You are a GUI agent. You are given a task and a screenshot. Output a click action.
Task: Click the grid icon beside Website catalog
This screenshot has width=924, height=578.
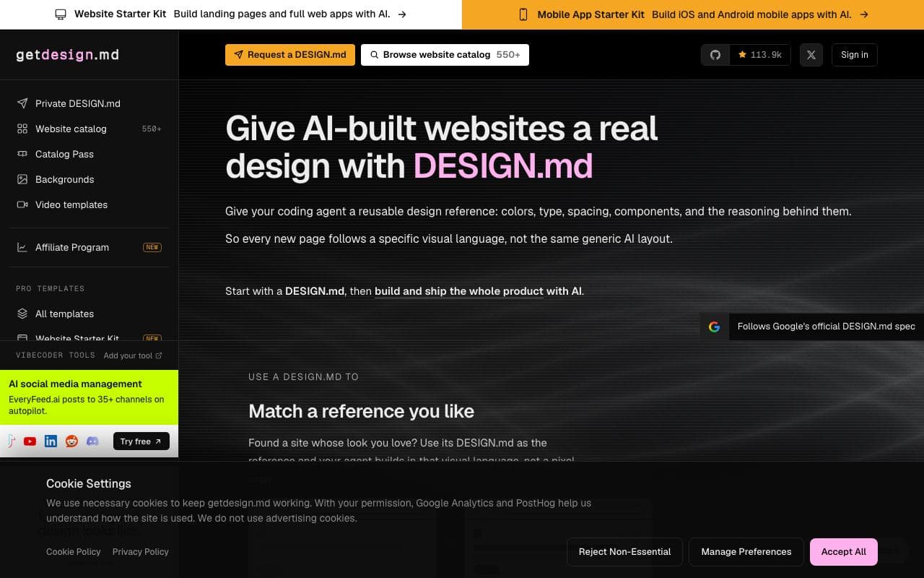pos(22,129)
